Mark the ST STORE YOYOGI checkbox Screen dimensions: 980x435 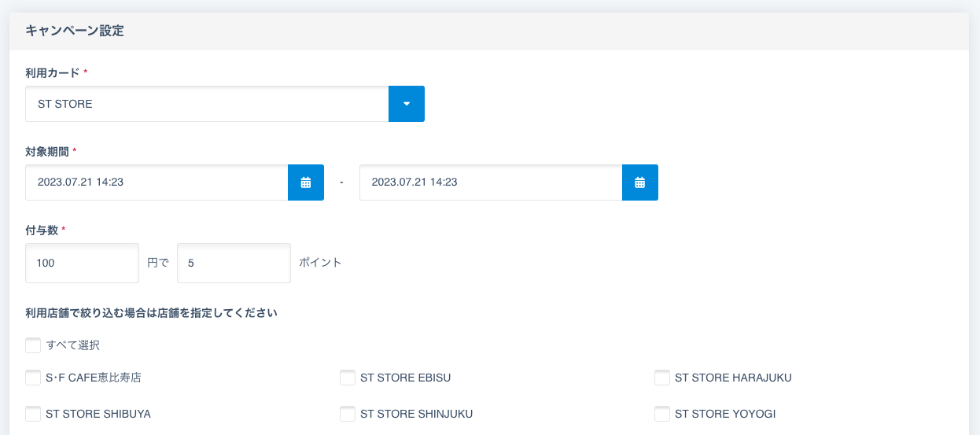coord(662,414)
